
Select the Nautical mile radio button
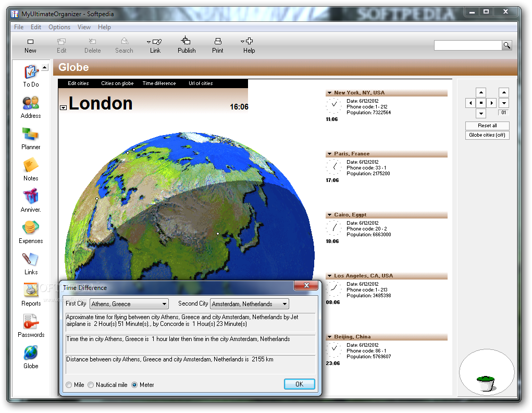91,385
